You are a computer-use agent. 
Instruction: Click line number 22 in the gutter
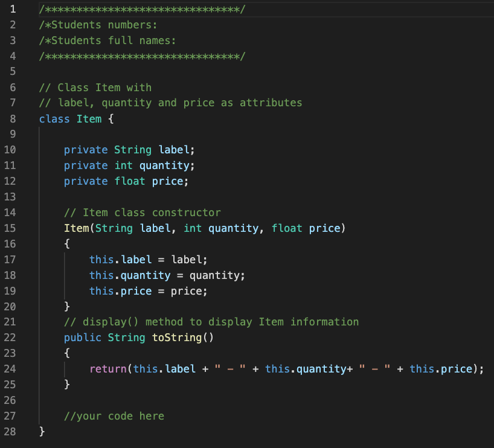point(10,338)
